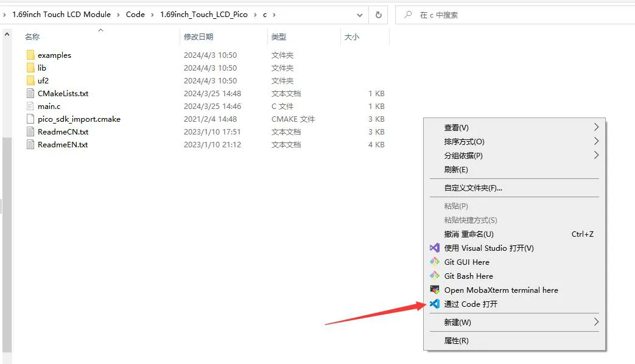This screenshot has width=635, height=364.
Task: Click the Visual Studio icon in context menu
Action: [x=435, y=248]
